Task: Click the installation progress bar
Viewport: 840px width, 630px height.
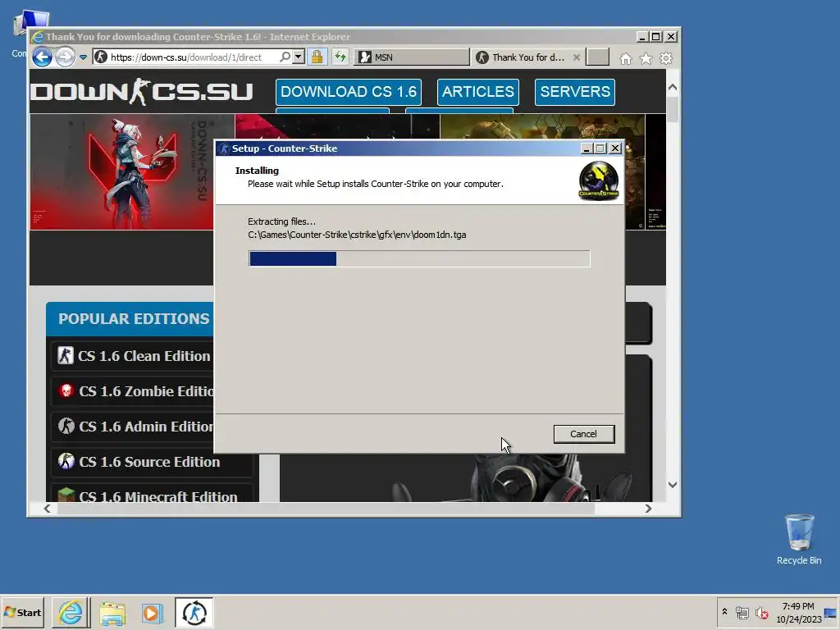Action: pos(419,258)
